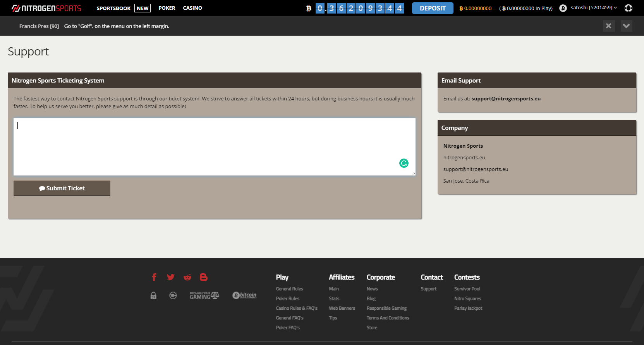
Task: Open Poker FAQ's footer link
Action: click(x=288, y=328)
